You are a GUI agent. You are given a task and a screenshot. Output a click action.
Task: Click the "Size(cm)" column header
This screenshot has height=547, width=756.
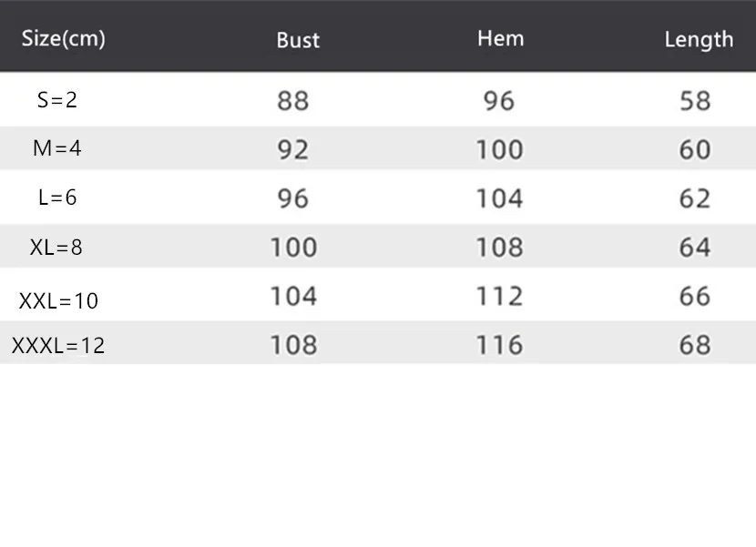point(64,39)
